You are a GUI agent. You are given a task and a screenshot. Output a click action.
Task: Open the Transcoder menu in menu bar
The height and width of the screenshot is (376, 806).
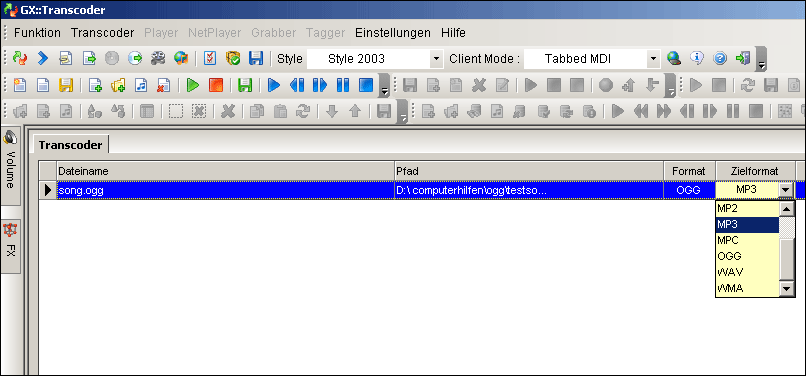tap(102, 33)
